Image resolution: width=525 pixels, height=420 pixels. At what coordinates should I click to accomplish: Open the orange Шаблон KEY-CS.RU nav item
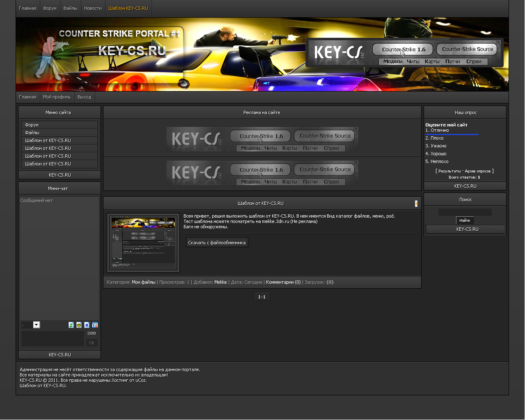[x=128, y=8]
